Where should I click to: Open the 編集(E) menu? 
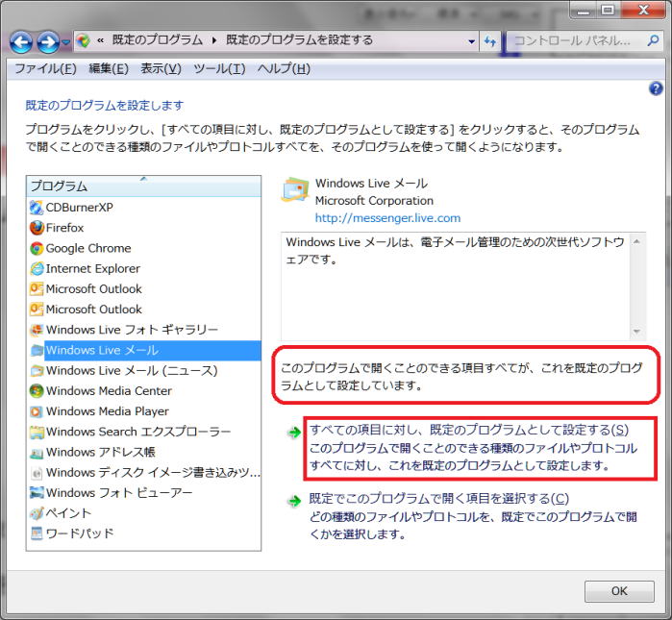109,68
